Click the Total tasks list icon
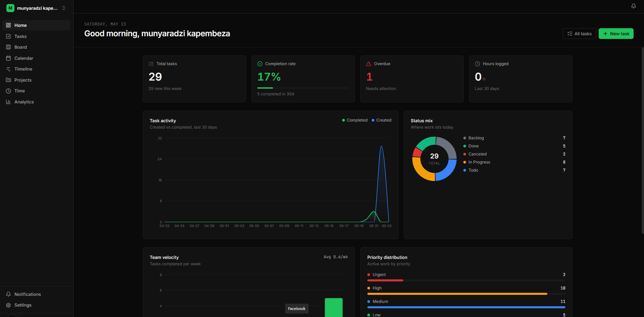Image resolution: width=644 pixels, height=317 pixels. click(151, 64)
